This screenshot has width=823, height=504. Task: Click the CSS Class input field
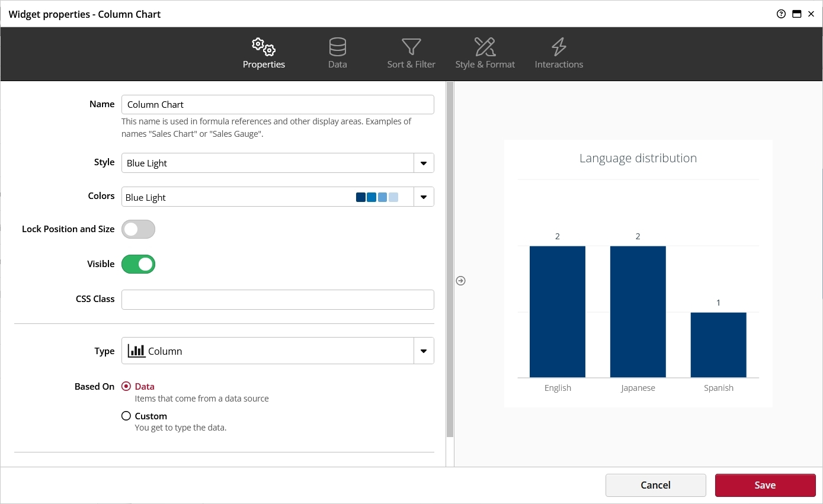[277, 300]
